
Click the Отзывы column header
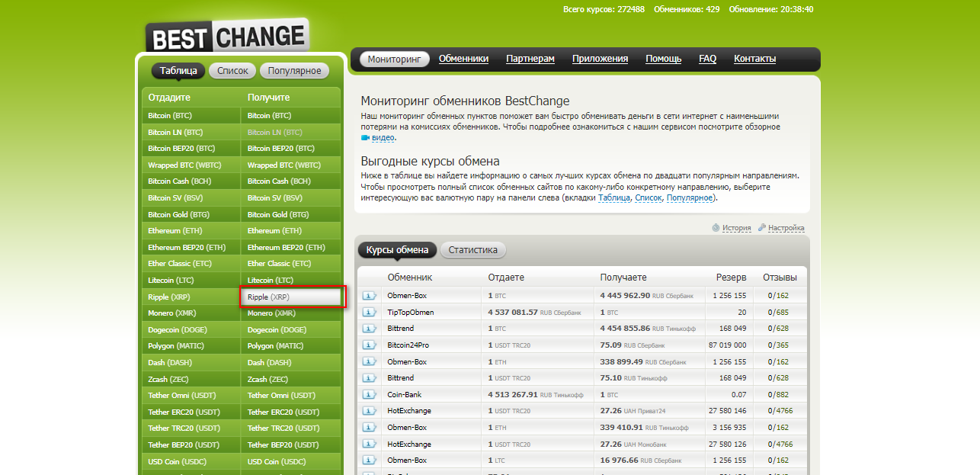780,278
